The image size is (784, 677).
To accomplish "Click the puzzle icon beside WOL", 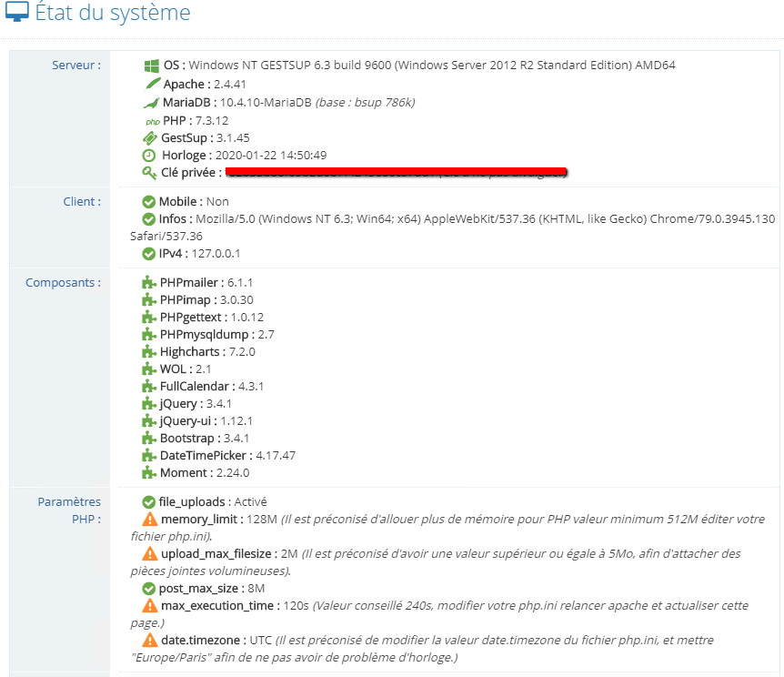I will point(149,369).
